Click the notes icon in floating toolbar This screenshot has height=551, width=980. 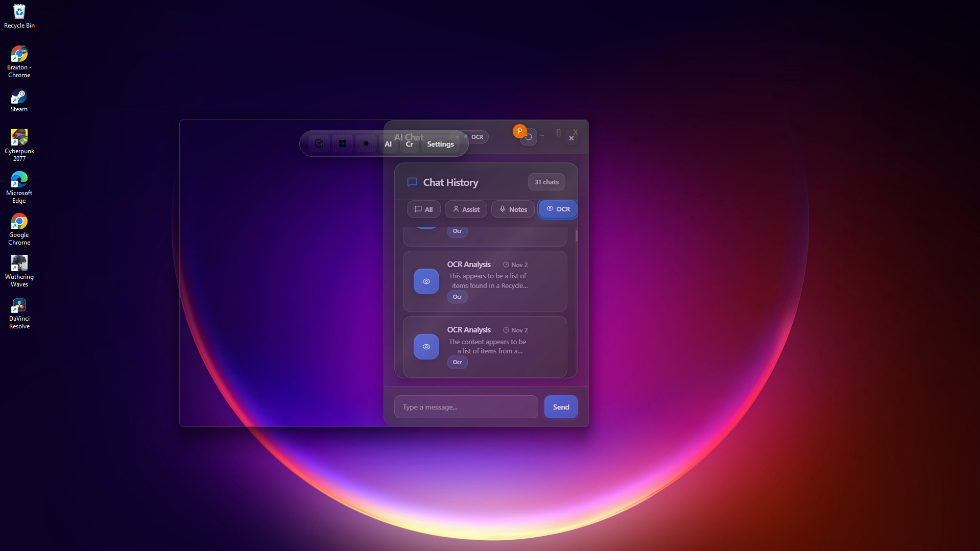click(319, 143)
